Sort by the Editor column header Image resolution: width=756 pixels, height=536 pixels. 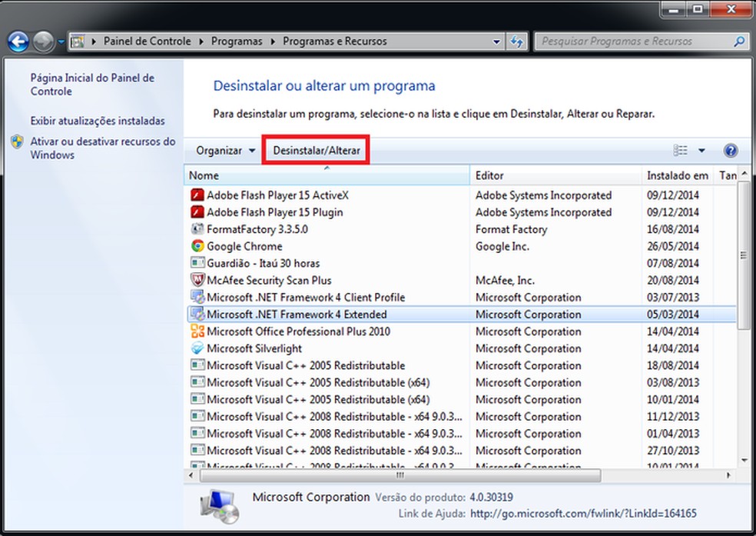tap(556, 175)
